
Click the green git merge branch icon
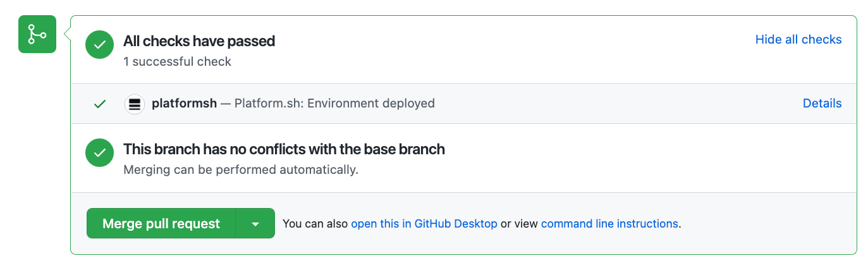(37, 34)
